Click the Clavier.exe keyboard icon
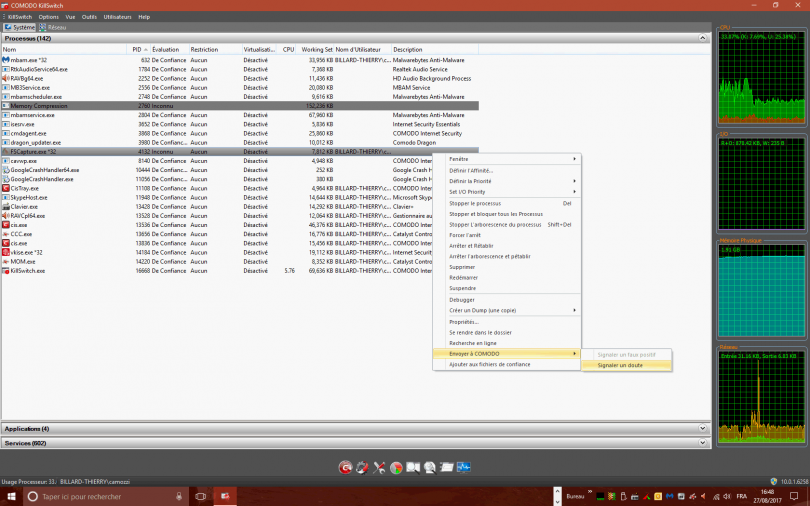810x506 pixels. tap(6, 207)
